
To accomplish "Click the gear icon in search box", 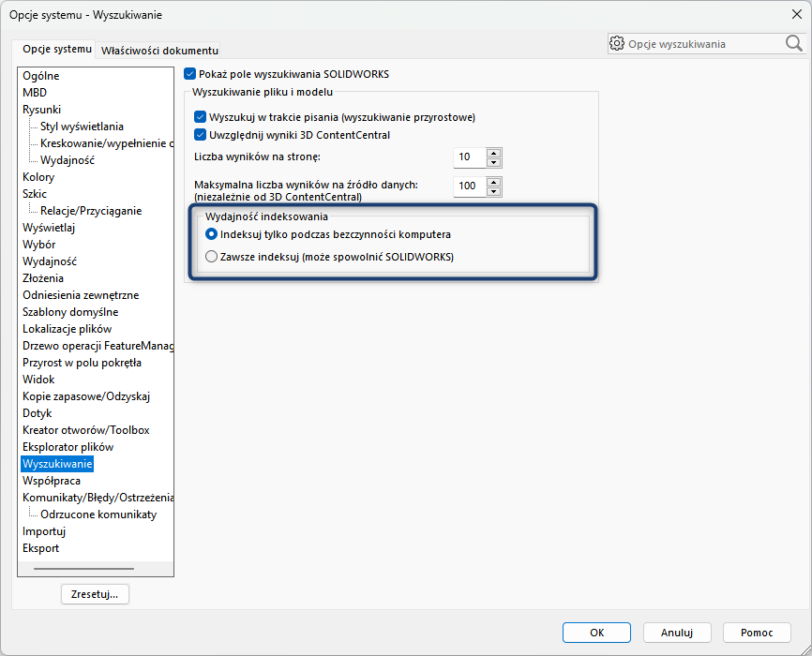I will click(617, 43).
